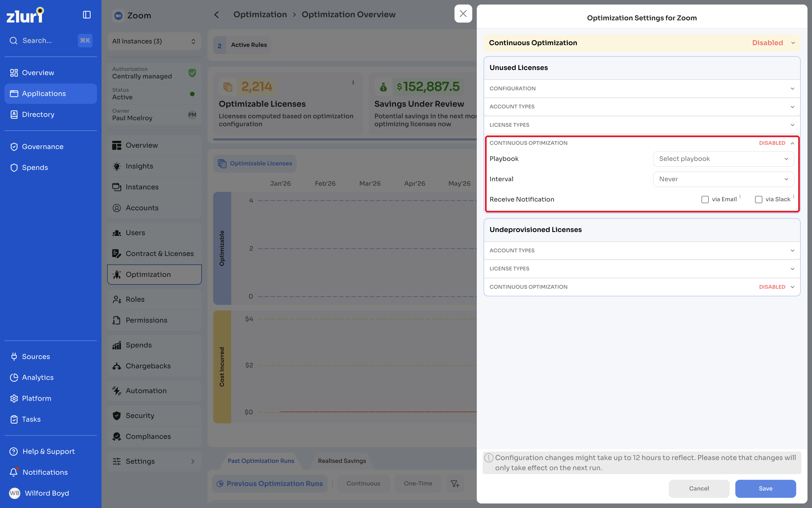Viewport: 812px width, 508px height.
Task: Click the Zoom app icon
Action: pyautogui.click(x=118, y=16)
